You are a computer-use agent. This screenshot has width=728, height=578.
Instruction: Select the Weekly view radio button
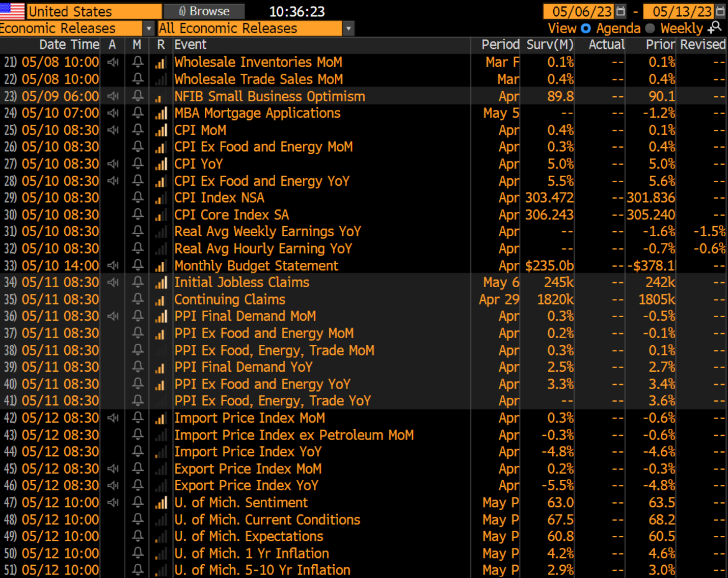point(650,29)
